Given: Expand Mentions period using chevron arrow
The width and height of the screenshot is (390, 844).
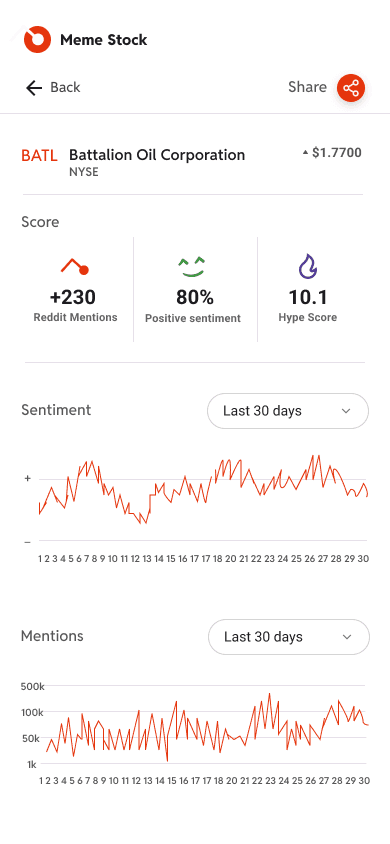Looking at the screenshot, I should (x=348, y=637).
